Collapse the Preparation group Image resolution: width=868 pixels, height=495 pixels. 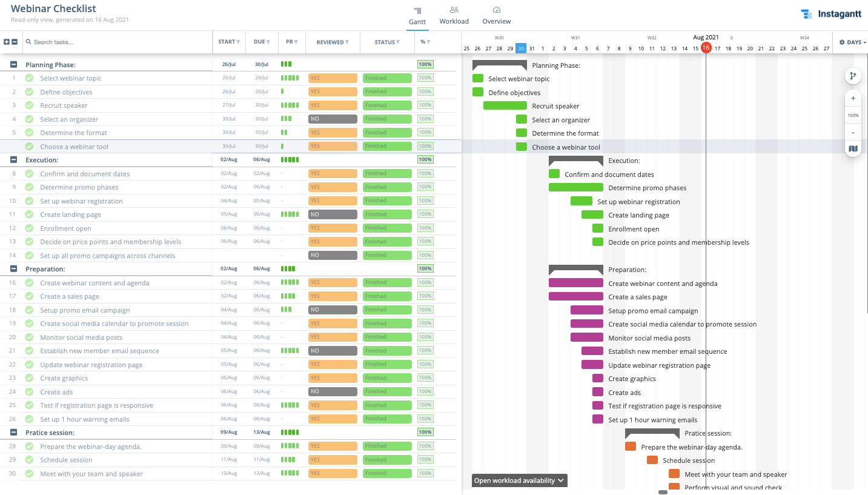(x=13, y=269)
